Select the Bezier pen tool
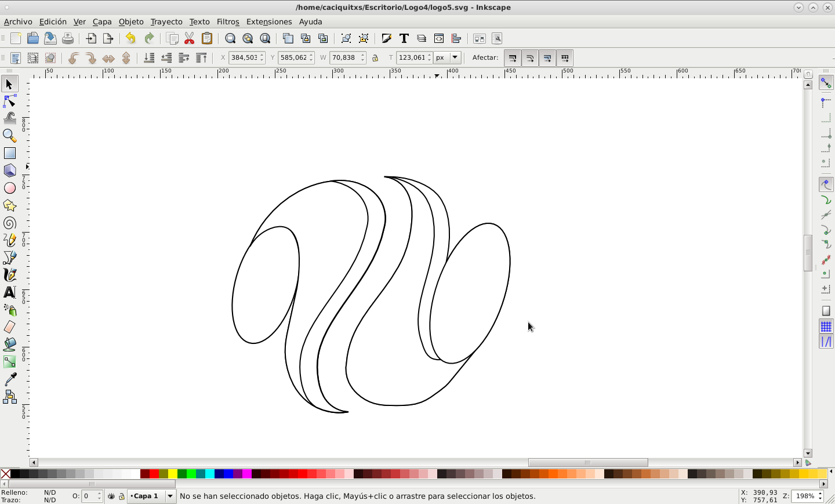The height and width of the screenshot is (504, 835). (x=10, y=258)
